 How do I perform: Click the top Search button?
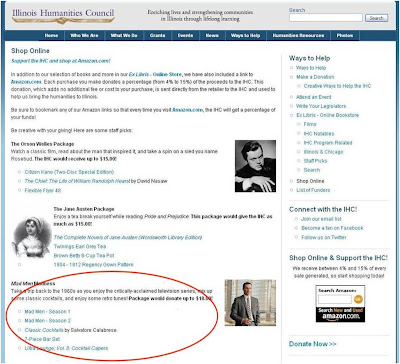[376, 18]
